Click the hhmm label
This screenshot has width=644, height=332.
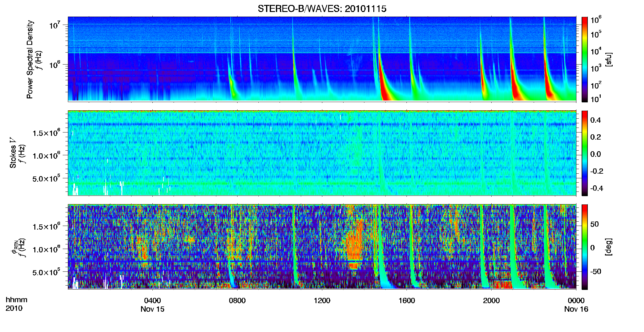click(17, 300)
